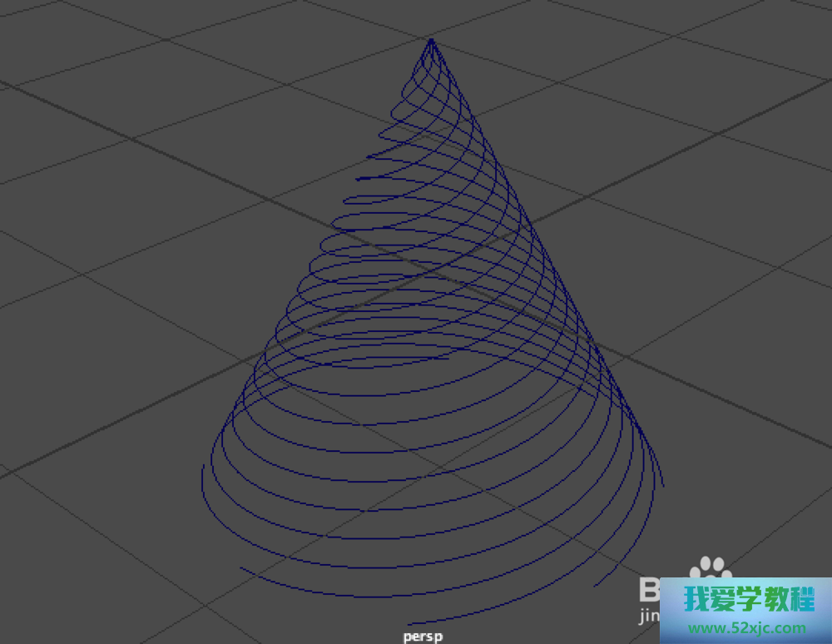Click the Baidu paw print logo
The image size is (832, 644).
pos(710,571)
